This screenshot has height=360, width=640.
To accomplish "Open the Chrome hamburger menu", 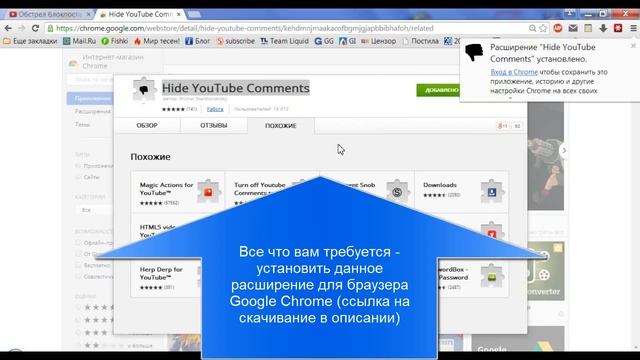I will [x=633, y=28].
